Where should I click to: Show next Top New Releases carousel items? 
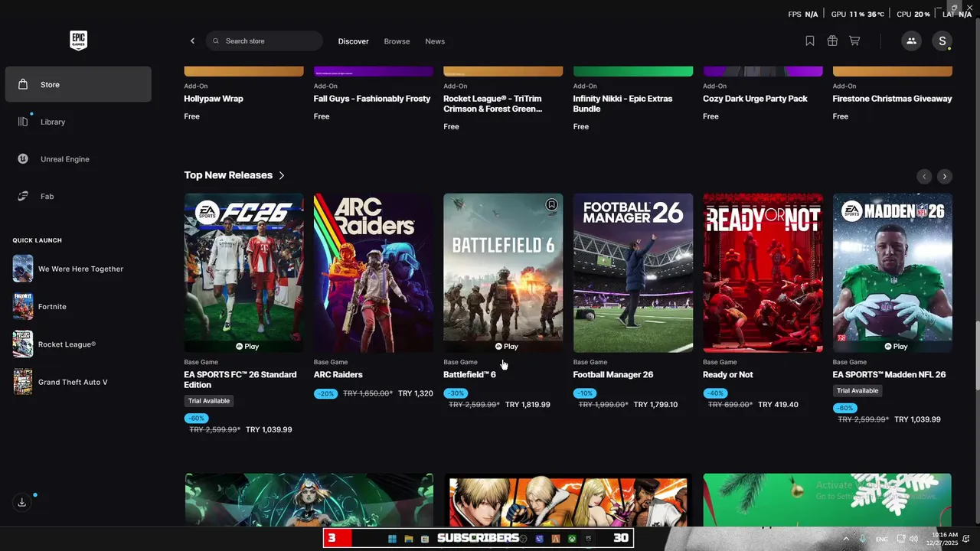(945, 176)
